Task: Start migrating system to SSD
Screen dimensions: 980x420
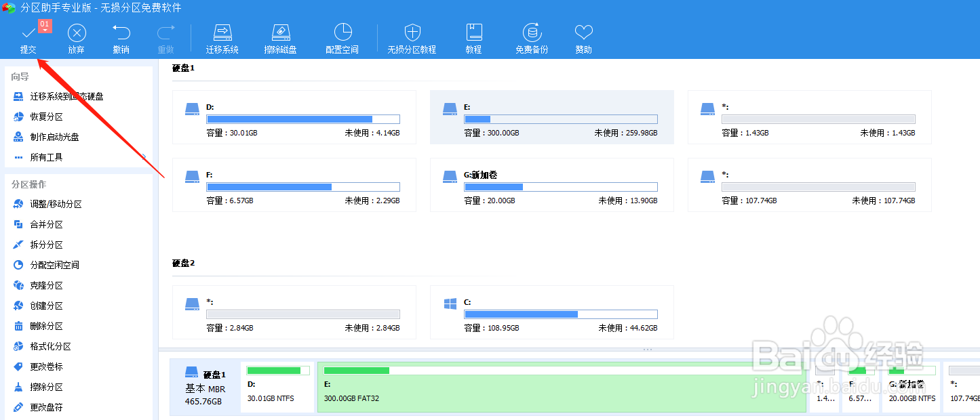Action: 61,96
